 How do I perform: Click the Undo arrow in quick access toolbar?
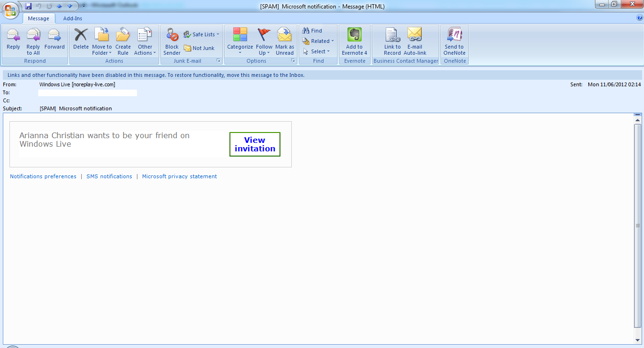[x=39, y=6]
